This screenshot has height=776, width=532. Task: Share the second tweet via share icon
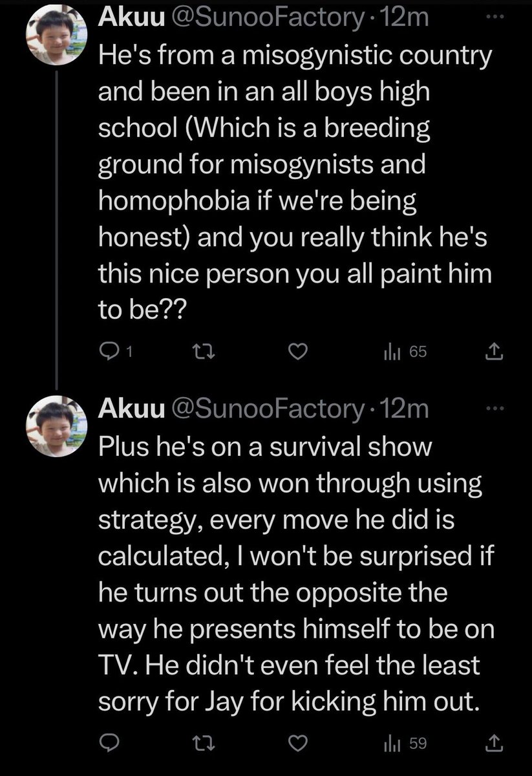pos(493,744)
